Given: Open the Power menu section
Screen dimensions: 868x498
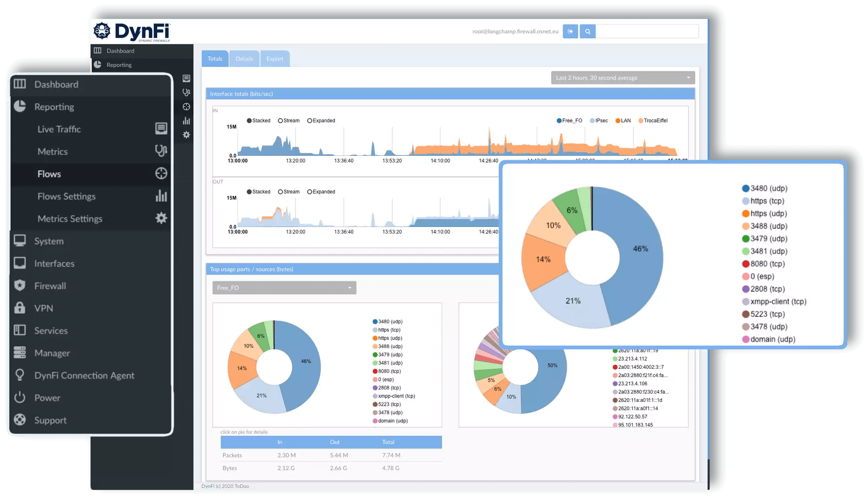Looking at the screenshot, I should click(47, 399).
